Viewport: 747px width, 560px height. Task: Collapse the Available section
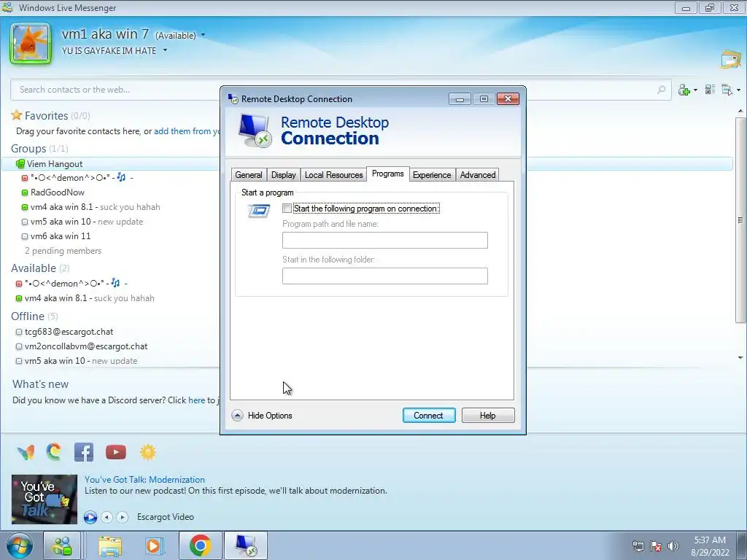point(34,268)
